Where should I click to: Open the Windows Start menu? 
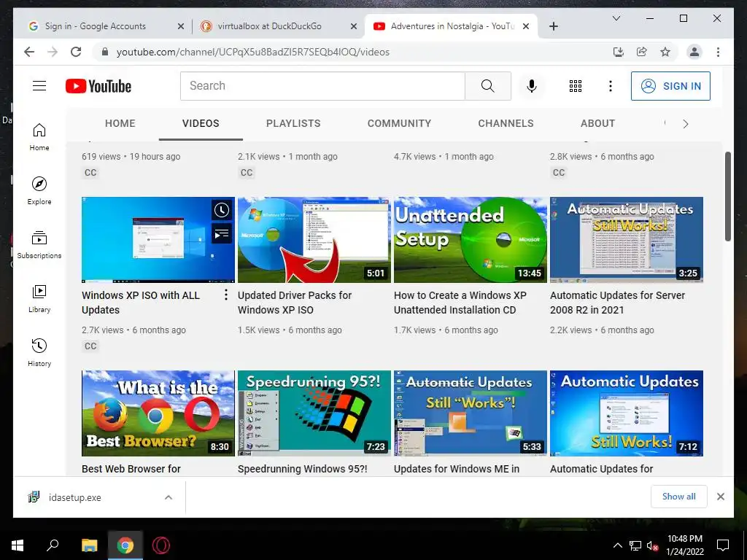[x=18, y=545]
